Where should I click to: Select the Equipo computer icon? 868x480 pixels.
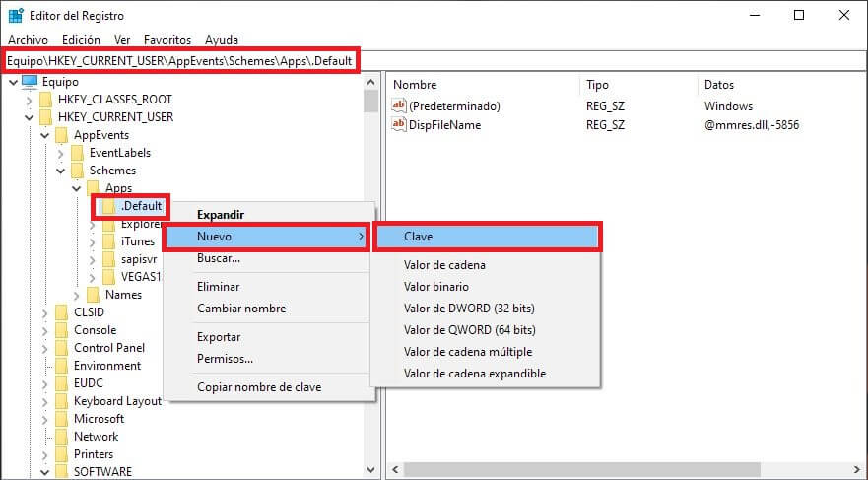(30, 82)
